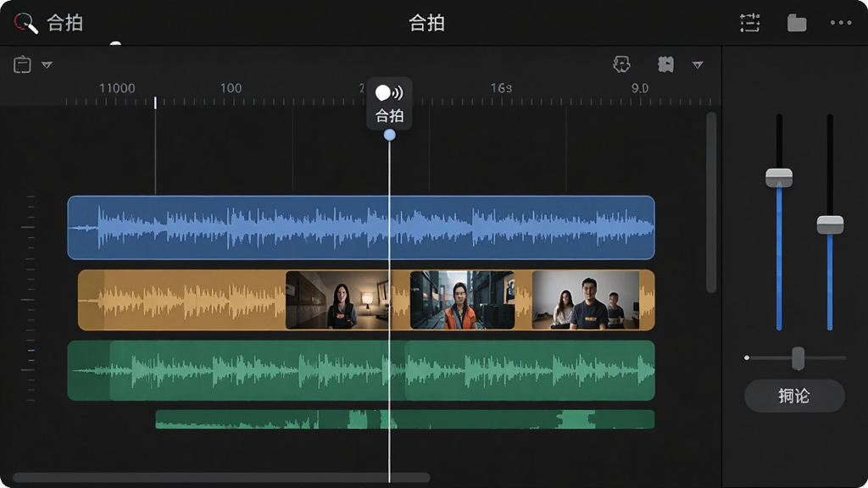Expand the dropdown arrow beside puzzle icon
The height and width of the screenshot is (488, 868).
point(698,65)
